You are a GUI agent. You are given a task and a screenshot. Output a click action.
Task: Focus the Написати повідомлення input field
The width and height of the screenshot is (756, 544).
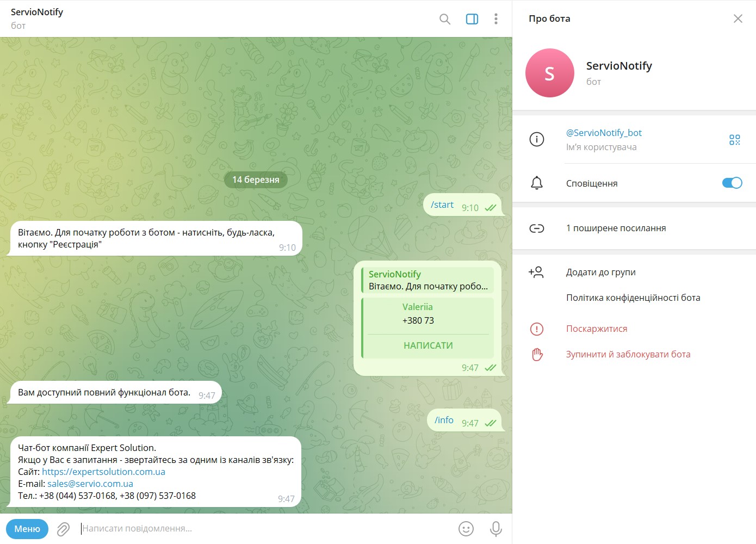(265, 528)
